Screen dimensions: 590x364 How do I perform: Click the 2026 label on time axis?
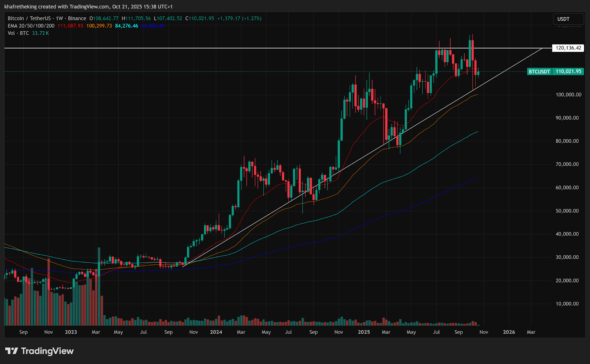[x=509, y=332]
